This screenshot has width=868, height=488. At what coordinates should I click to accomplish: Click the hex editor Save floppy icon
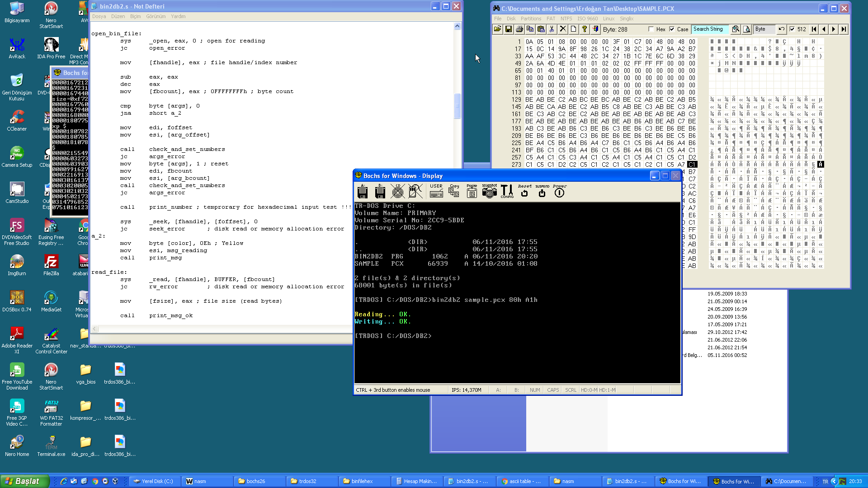[x=509, y=29]
